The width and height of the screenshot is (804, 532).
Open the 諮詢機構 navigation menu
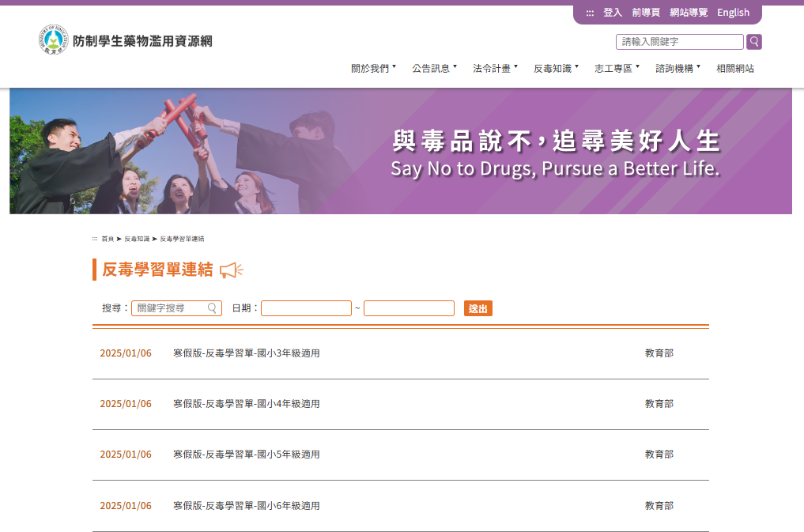(x=678, y=69)
